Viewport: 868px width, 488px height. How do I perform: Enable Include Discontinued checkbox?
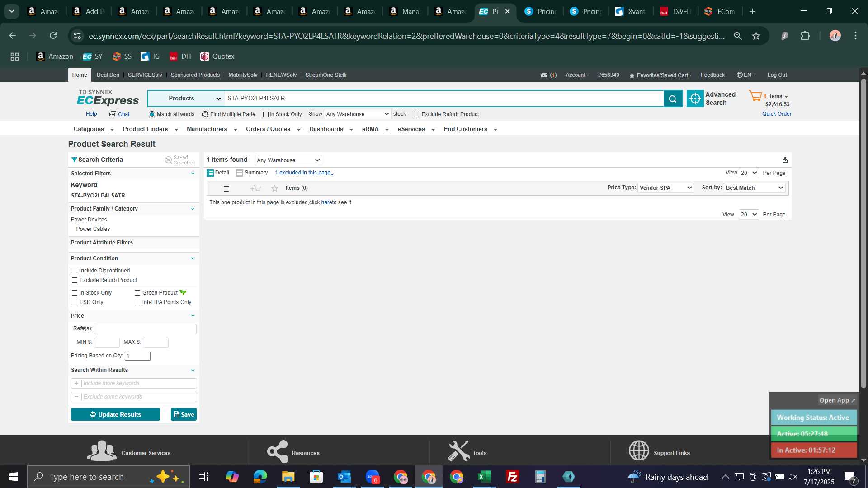pos(75,271)
